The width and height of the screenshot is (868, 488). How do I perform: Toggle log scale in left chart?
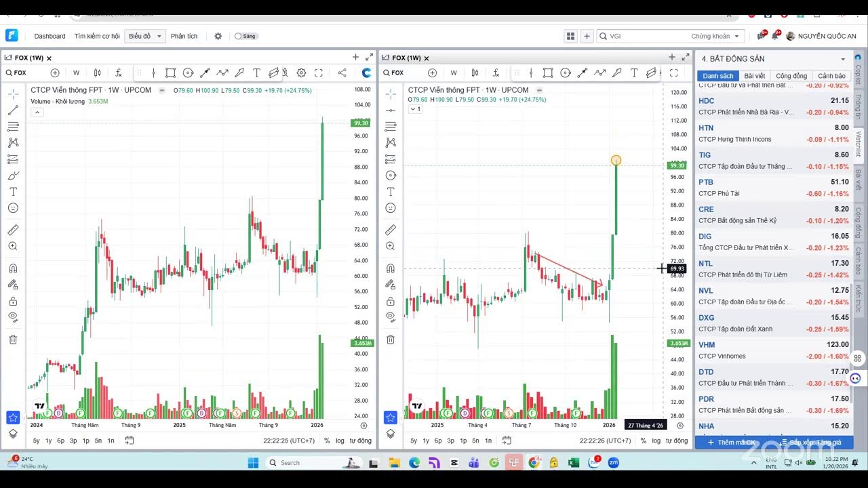[340, 441]
